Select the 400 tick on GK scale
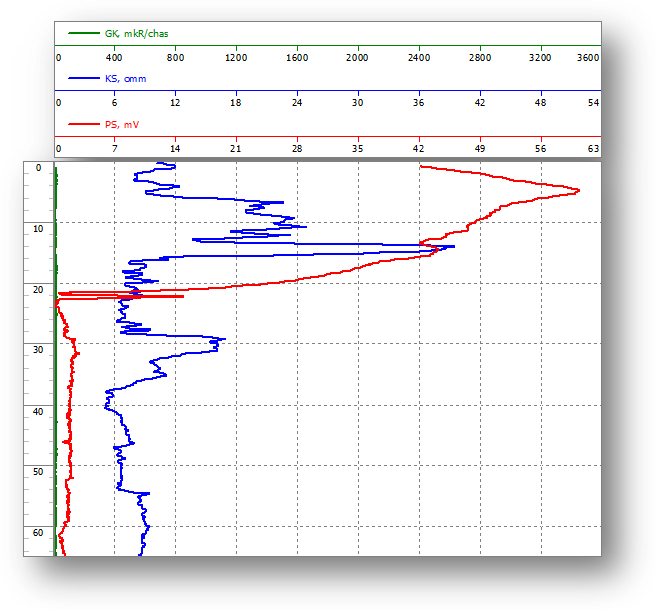 click(114, 58)
